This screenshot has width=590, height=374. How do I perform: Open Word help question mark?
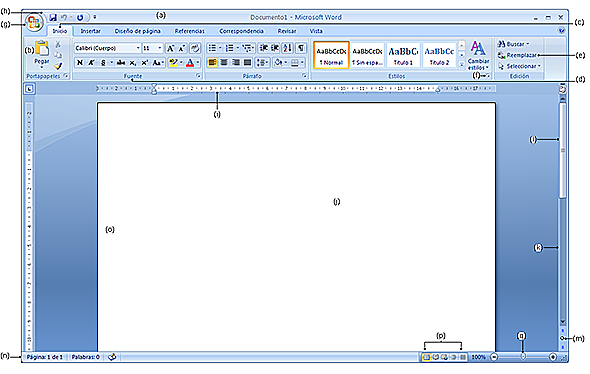pyautogui.click(x=561, y=30)
